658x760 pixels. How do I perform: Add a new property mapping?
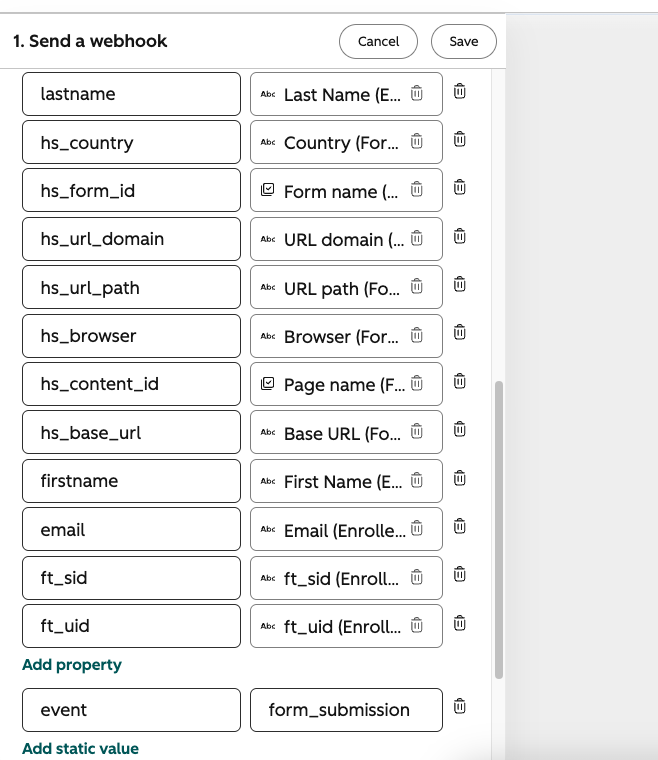[72, 665]
